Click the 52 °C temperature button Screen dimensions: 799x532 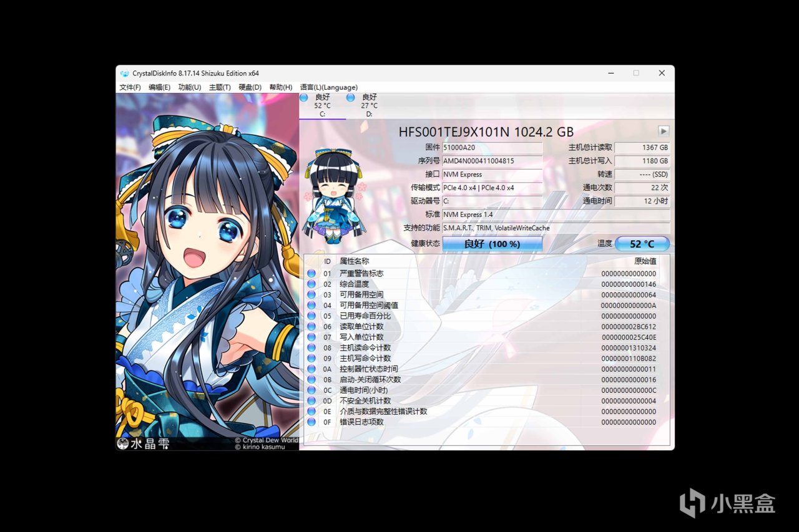(642, 244)
